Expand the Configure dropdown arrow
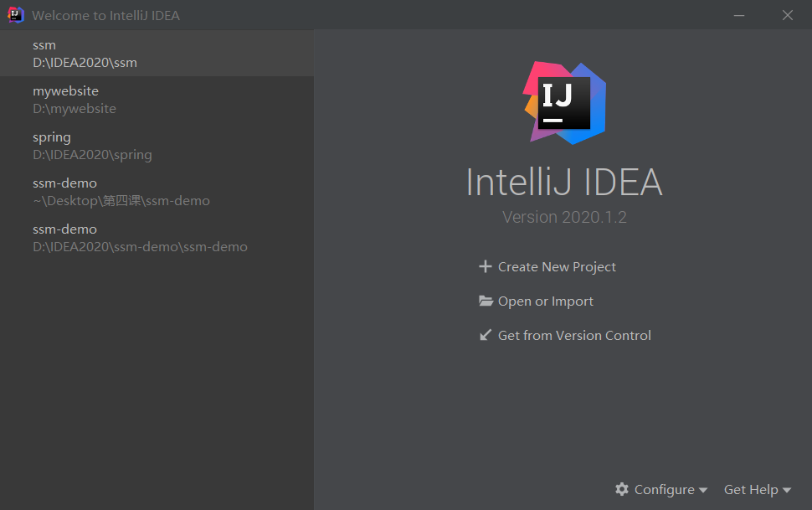The width and height of the screenshot is (812, 510). point(702,490)
